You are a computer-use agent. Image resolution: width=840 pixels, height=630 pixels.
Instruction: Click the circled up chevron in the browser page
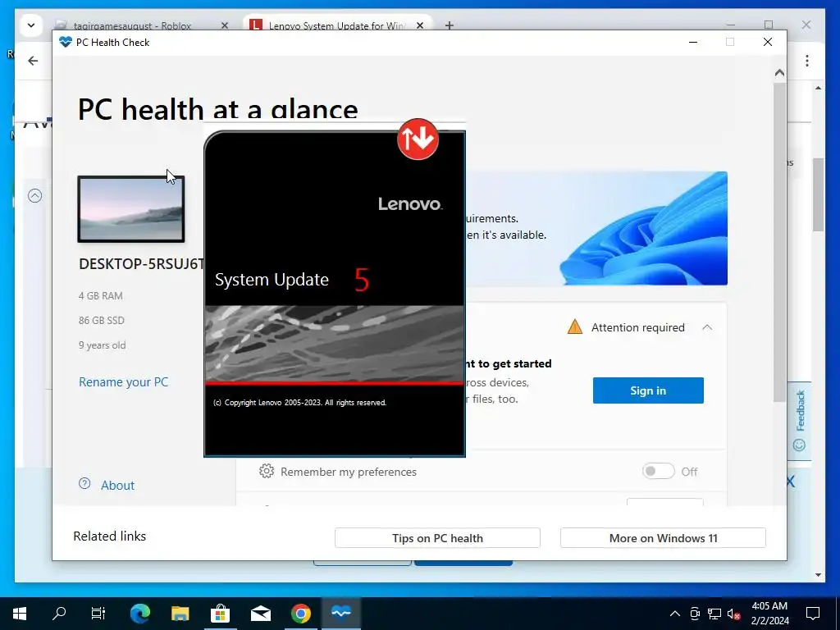[x=34, y=195]
